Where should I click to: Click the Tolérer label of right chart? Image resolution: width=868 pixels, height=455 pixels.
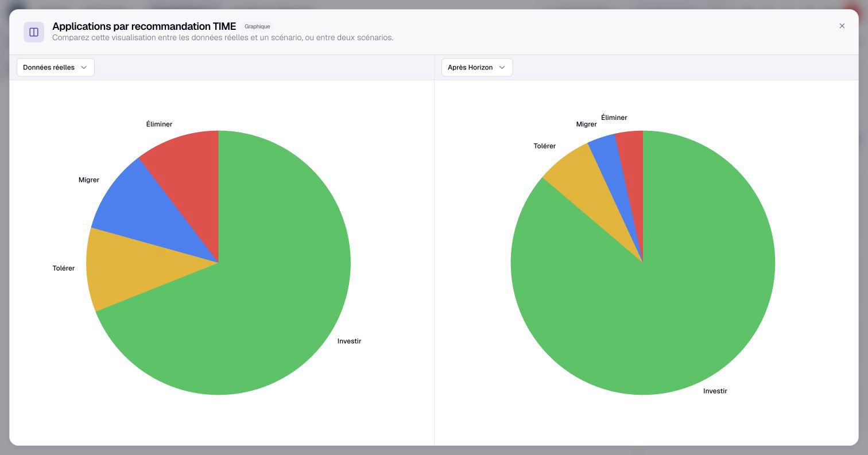545,146
